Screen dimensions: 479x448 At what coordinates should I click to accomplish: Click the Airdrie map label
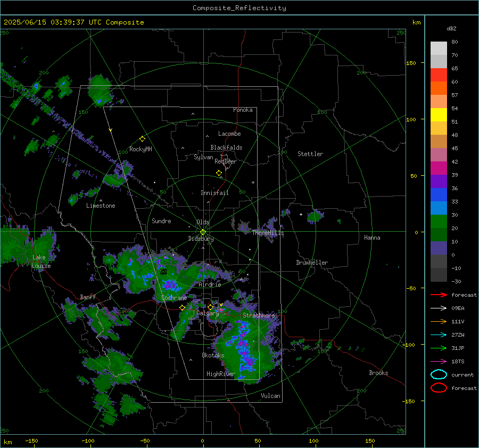[210, 284]
